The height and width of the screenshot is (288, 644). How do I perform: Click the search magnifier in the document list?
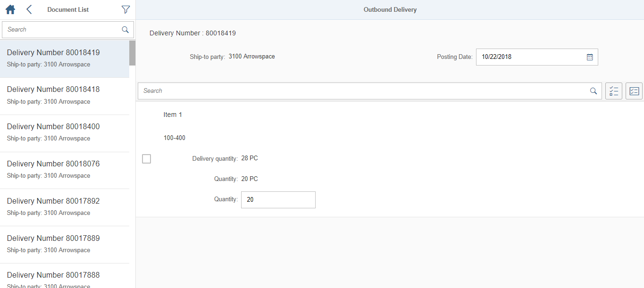point(125,29)
